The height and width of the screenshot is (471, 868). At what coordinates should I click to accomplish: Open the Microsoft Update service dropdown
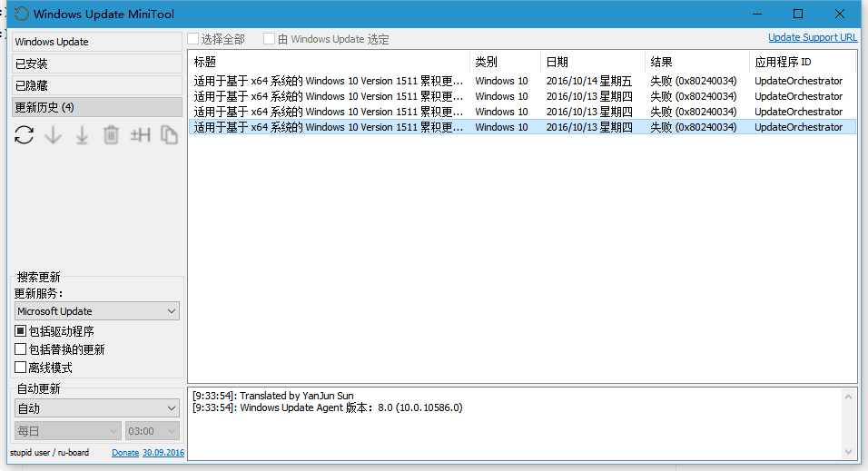tap(97, 311)
